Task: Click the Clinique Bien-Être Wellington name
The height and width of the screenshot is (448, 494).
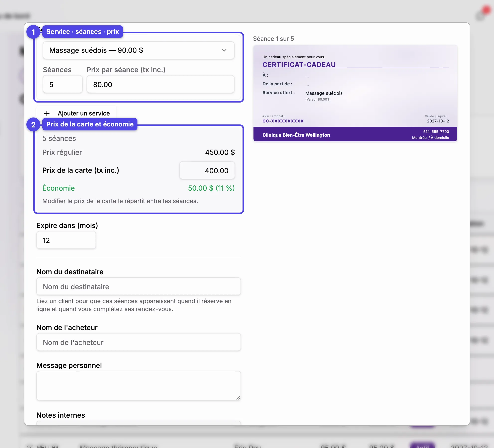Action: pos(296,135)
